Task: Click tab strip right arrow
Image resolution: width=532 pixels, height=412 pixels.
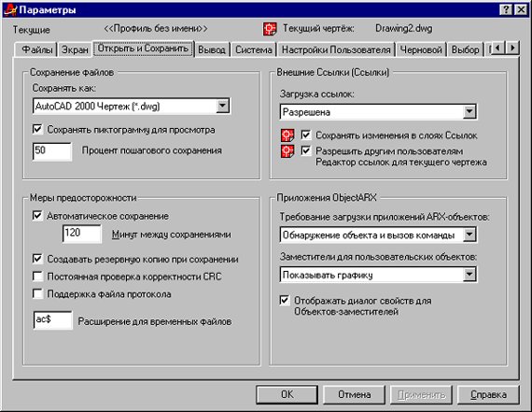Action: [x=512, y=48]
